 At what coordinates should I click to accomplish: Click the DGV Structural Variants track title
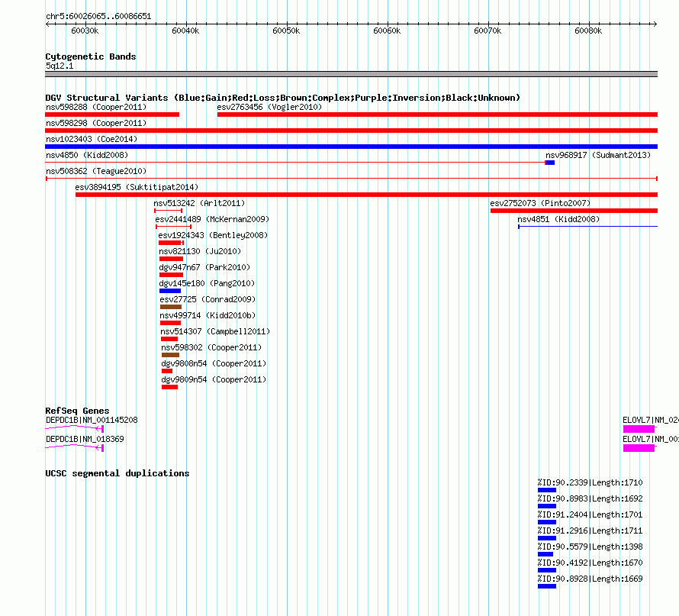282,98
